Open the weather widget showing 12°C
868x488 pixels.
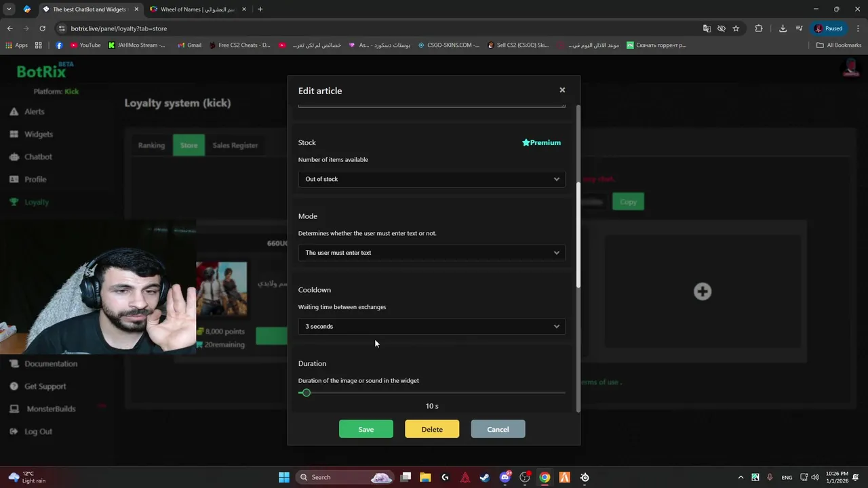[x=26, y=477]
